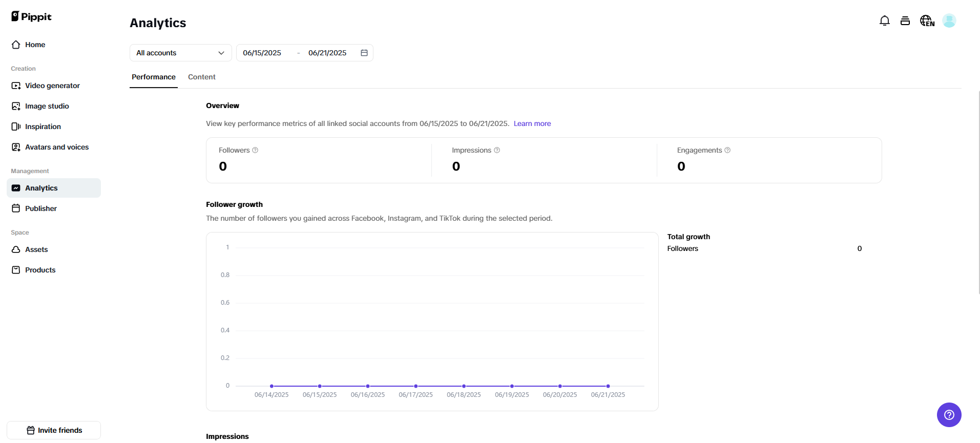Open Avatars and voices label

(57, 147)
